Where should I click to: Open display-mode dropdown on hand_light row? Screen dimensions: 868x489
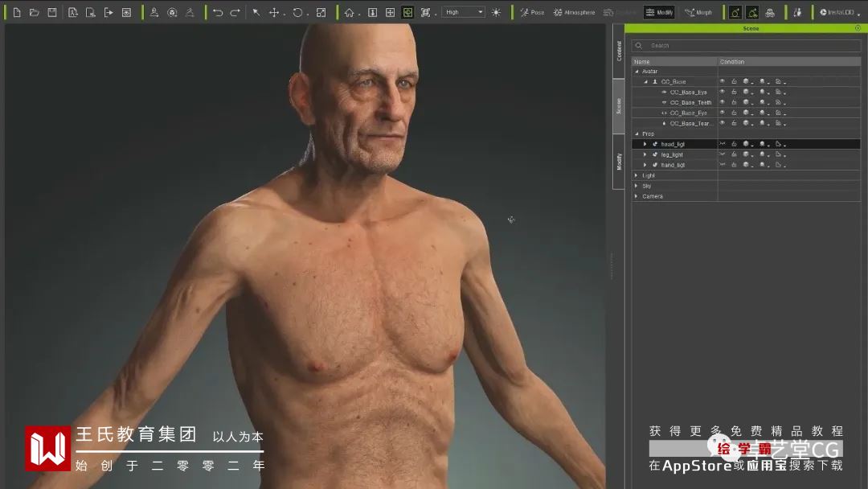[x=780, y=165]
